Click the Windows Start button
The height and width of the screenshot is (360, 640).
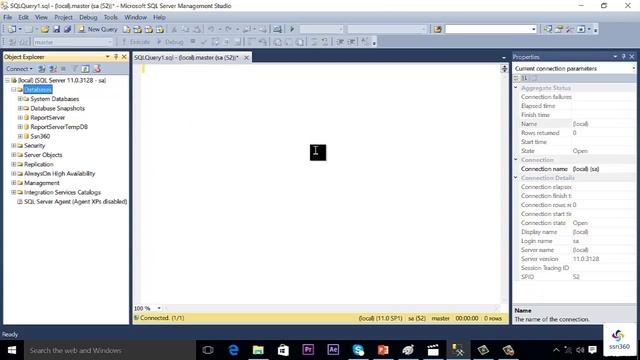(x=12, y=350)
